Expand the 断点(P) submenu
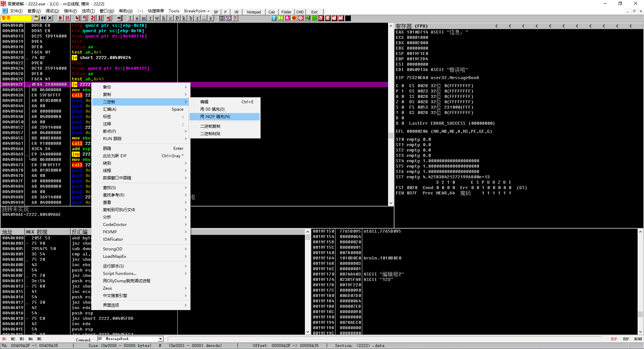The width and height of the screenshot is (644, 349). point(141,131)
